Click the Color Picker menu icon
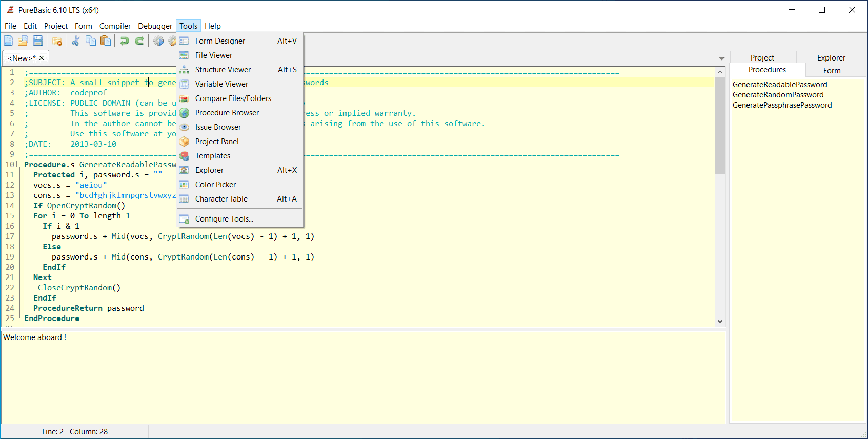 click(x=184, y=185)
